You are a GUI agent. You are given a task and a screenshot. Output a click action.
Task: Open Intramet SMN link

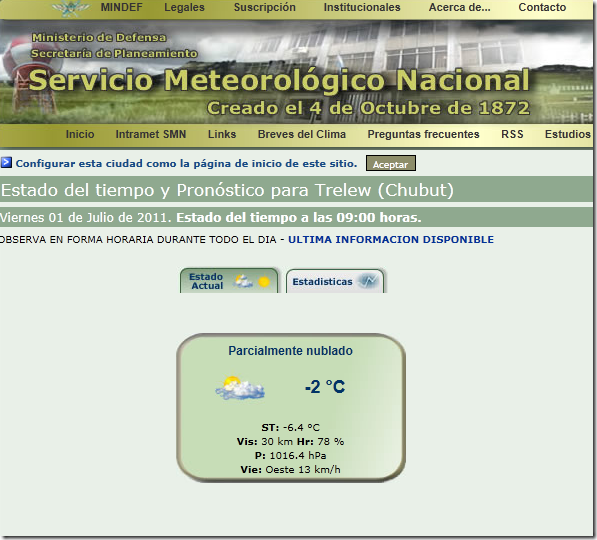coord(151,134)
